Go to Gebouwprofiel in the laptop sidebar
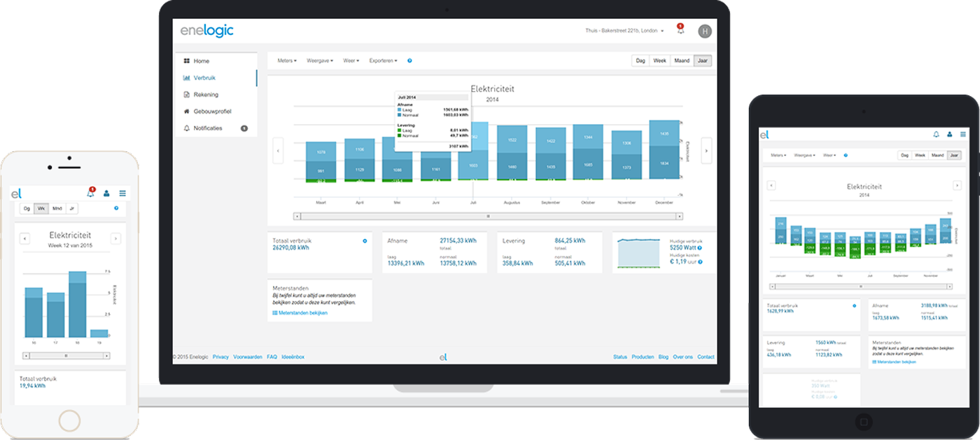Image resolution: width=980 pixels, height=440 pixels. pos(212,111)
